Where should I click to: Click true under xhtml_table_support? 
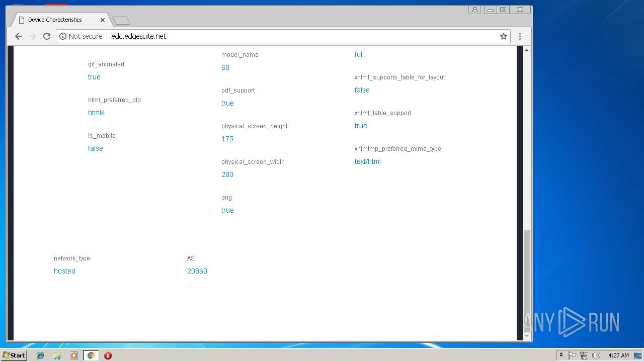coord(361,126)
